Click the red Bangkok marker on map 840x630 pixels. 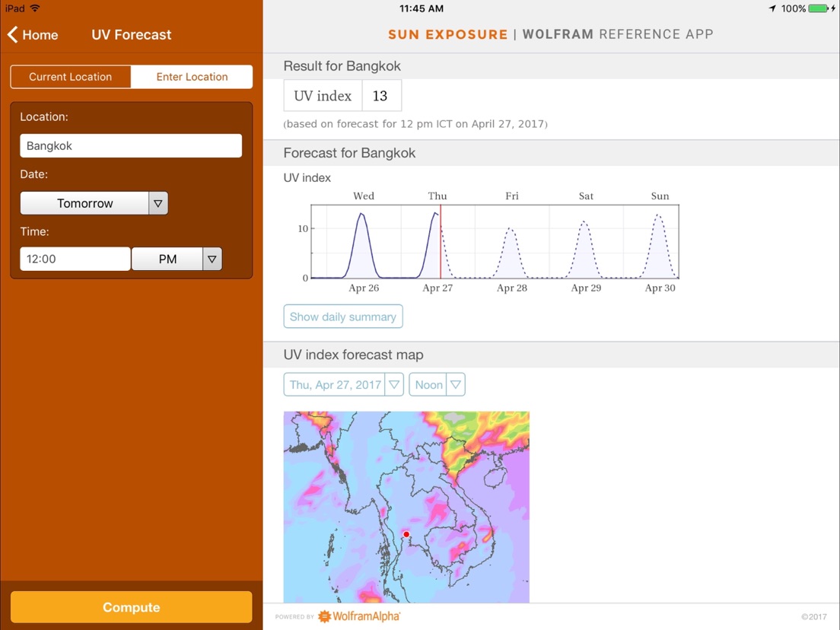406,534
